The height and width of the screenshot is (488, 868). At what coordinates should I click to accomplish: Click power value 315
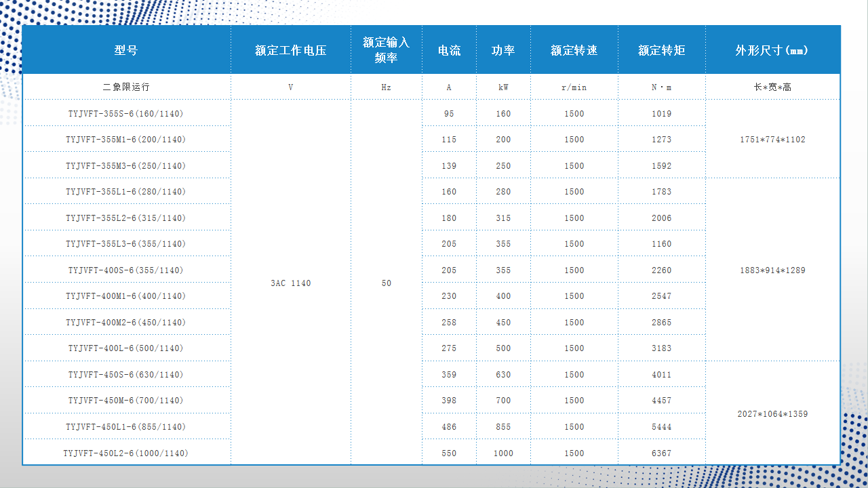tap(503, 218)
